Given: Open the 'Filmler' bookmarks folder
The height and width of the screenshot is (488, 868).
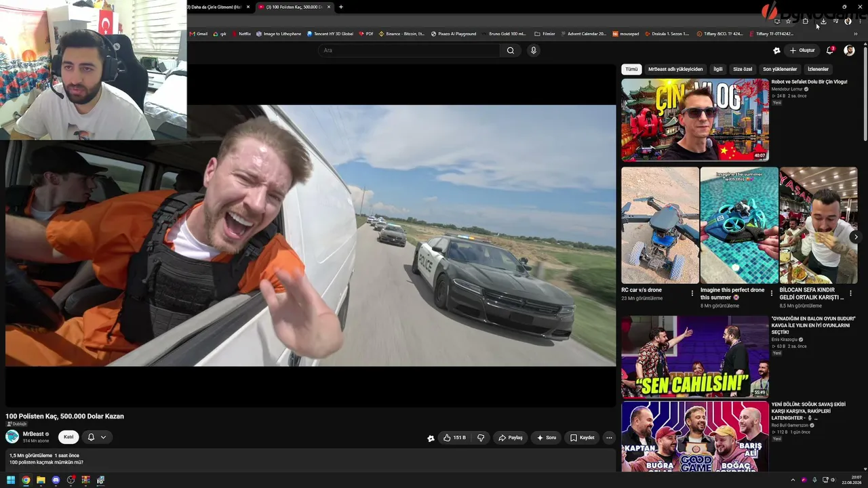Looking at the screenshot, I should pos(545,34).
